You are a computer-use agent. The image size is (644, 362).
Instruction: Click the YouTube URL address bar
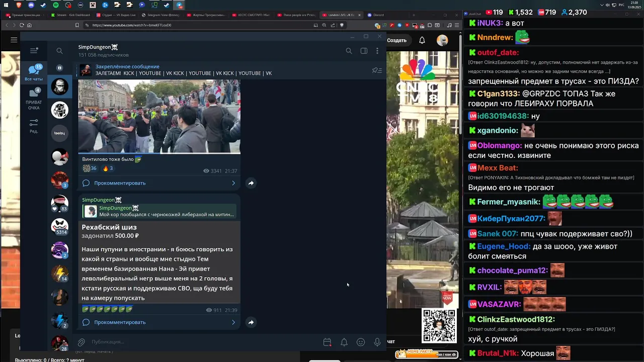(x=201, y=25)
